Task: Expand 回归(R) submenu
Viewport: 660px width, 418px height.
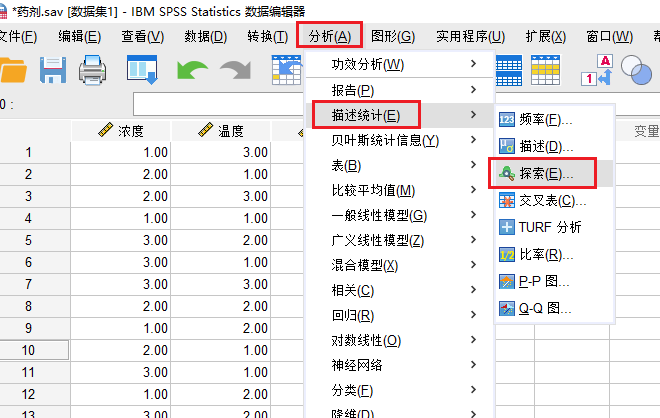Action: pos(399,315)
